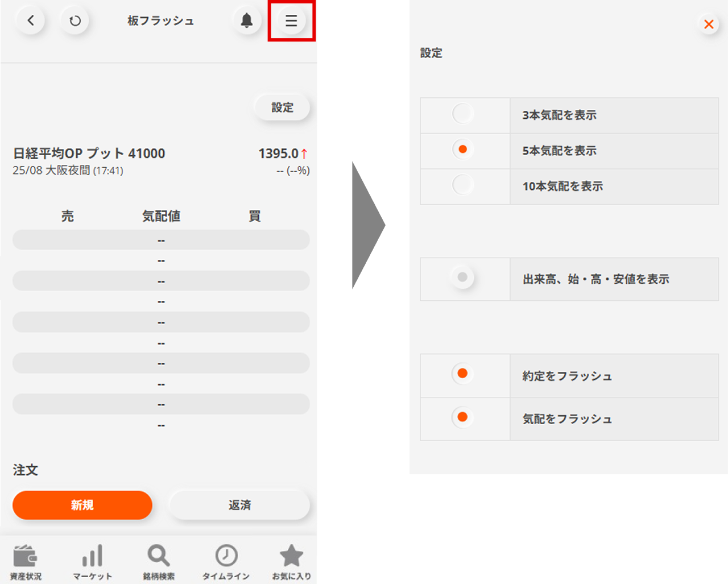
Task: Toggle 約定をフラッシュ option
Action: tap(462, 374)
